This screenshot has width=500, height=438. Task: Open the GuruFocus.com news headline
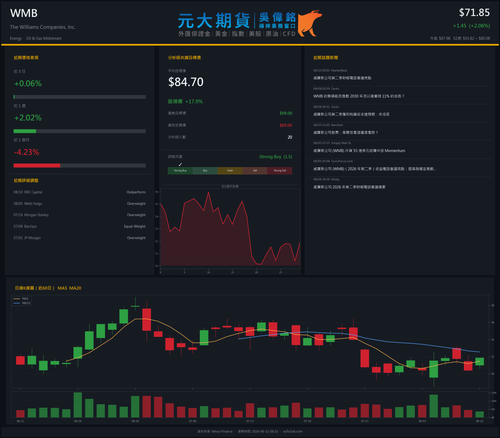pos(374,169)
